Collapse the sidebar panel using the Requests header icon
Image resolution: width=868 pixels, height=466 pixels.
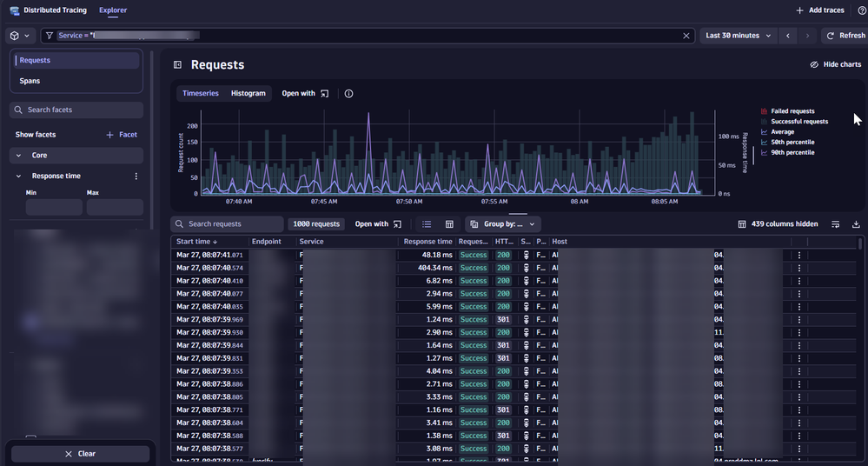[x=177, y=64]
